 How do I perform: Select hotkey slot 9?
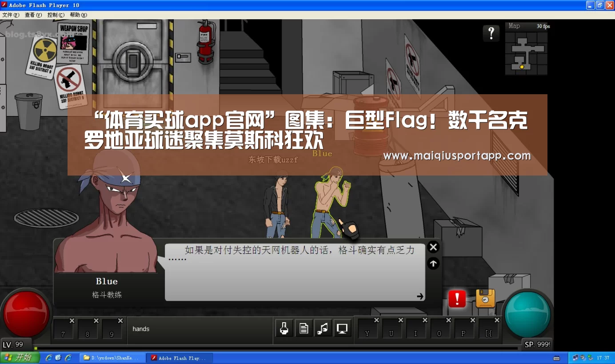coord(112,329)
